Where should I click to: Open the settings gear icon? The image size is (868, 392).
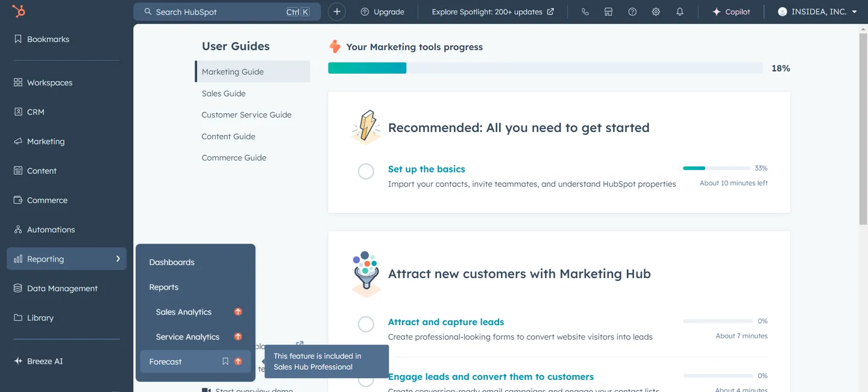pyautogui.click(x=656, y=11)
